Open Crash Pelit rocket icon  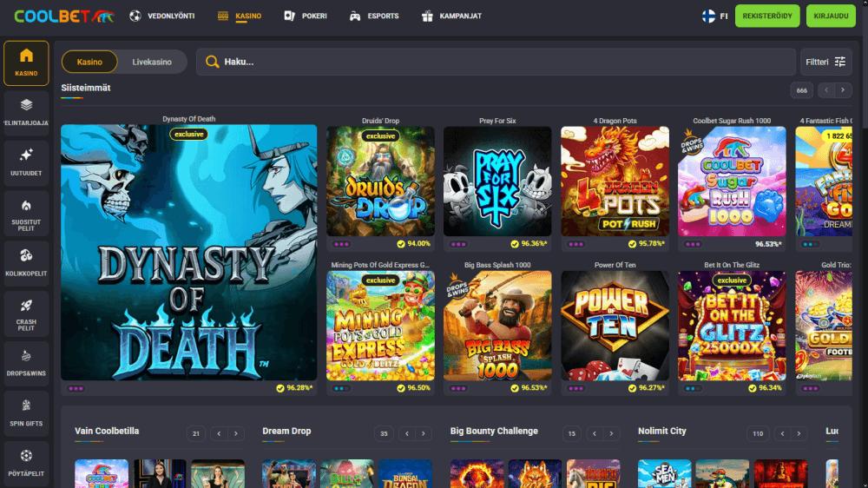(x=26, y=311)
